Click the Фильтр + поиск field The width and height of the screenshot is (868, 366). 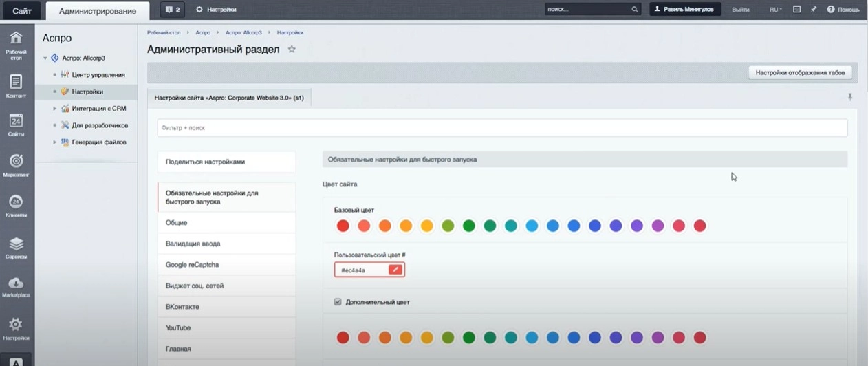click(x=502, y=128)
